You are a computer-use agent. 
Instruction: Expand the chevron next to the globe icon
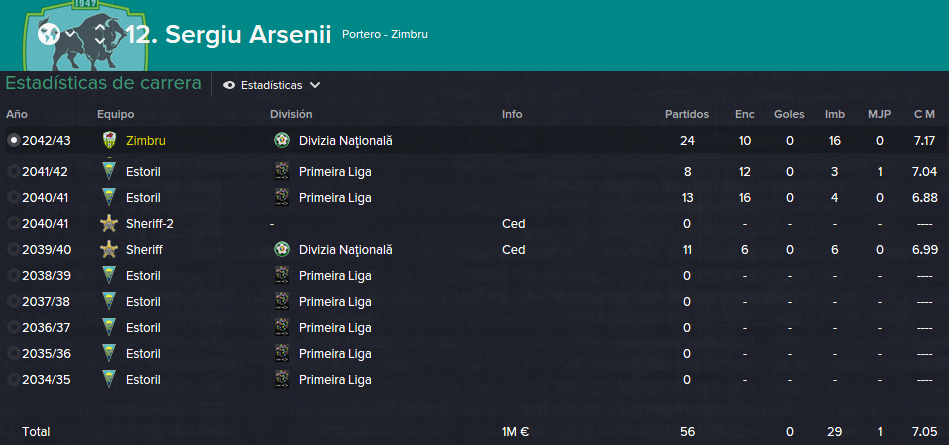70,34
